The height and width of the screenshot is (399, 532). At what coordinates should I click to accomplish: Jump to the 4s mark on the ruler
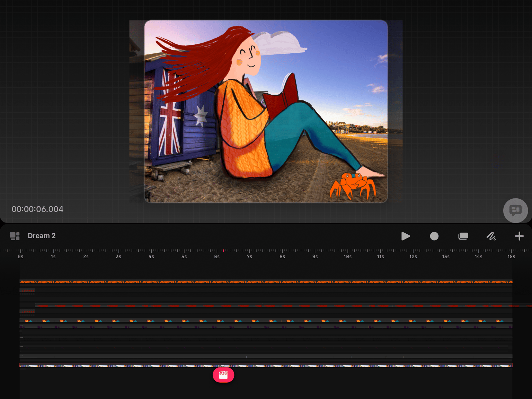point(151,257)
